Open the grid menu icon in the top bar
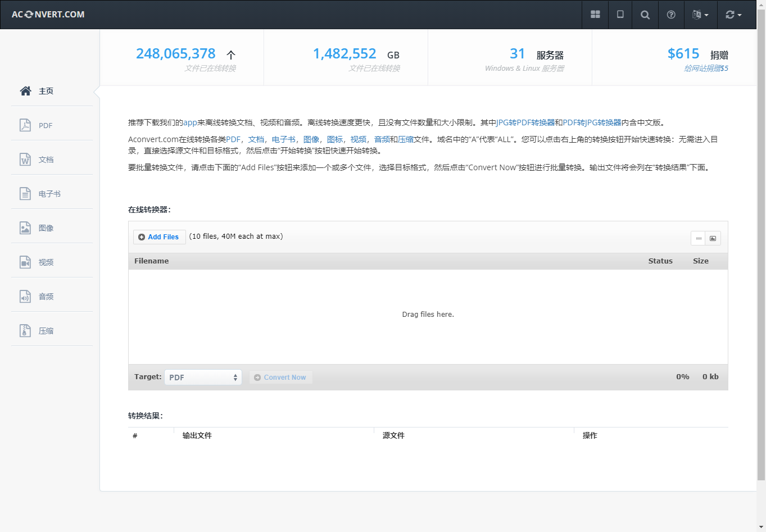The width and height of the screenshot is (766, 532). 595,15
